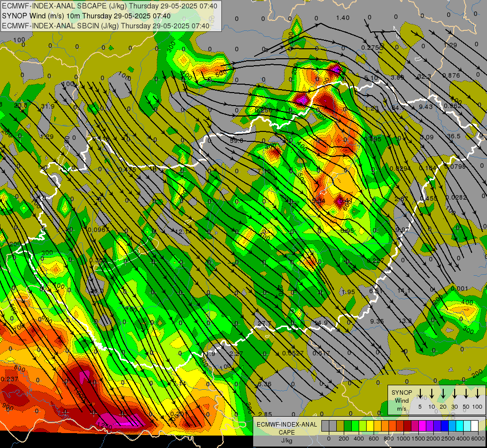Click the J/kg unit label in legend
Image resolution: width=487 pixels, height=448 pixels.
287,441
